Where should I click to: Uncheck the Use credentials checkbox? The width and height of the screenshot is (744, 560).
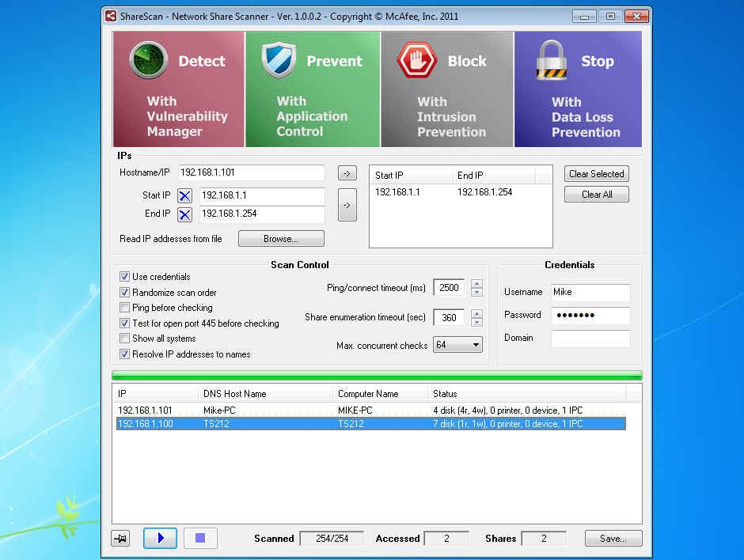(124, 277)
